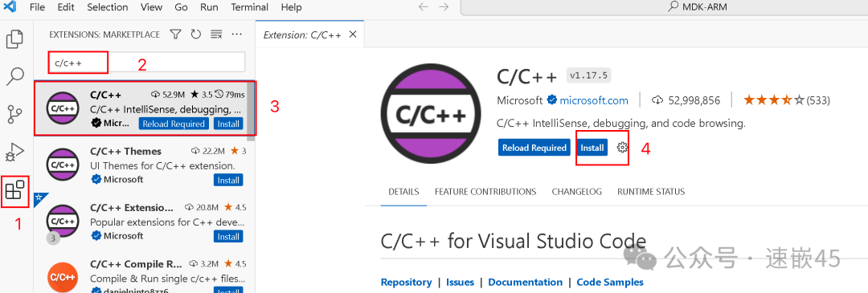
Task: Open the Search view in activity bar
Action: 15,77
